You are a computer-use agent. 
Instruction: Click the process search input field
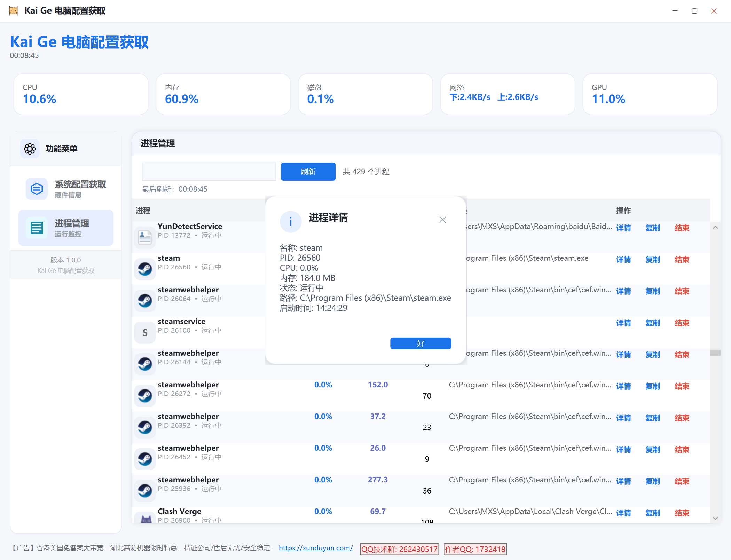pyautogui.click(x=209, y=171)
